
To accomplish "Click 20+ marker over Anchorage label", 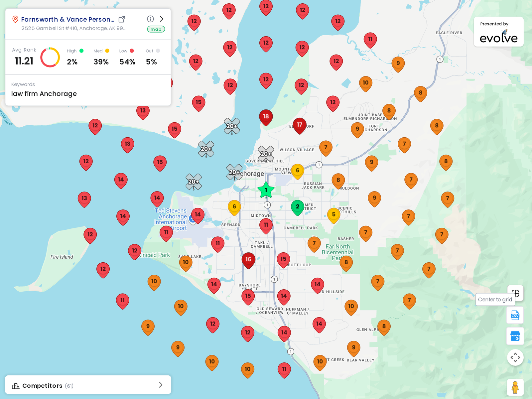I will [x=234, y=172].
